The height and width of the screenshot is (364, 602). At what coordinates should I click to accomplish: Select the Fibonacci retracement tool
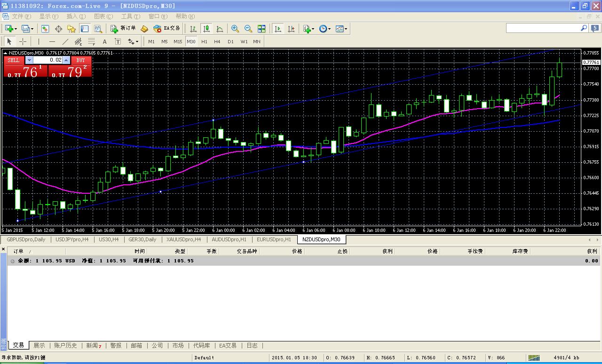(x=92, y=41)
